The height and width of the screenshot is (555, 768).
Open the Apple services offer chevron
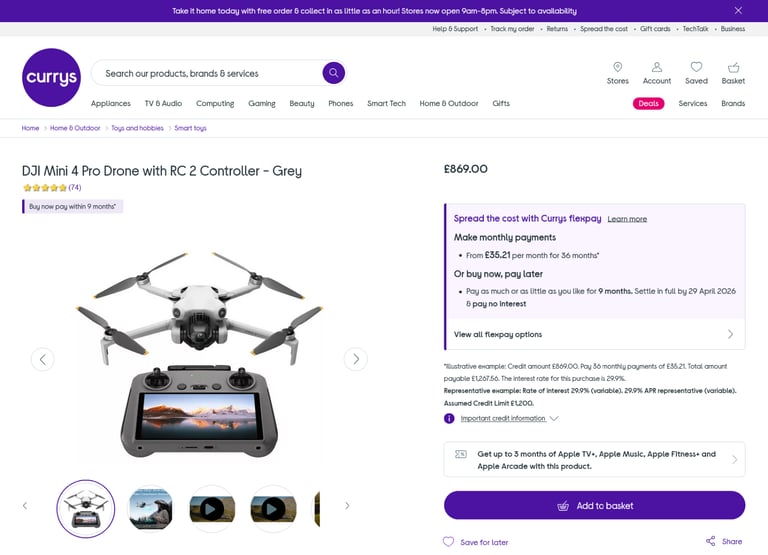click(x=734, y=459)
